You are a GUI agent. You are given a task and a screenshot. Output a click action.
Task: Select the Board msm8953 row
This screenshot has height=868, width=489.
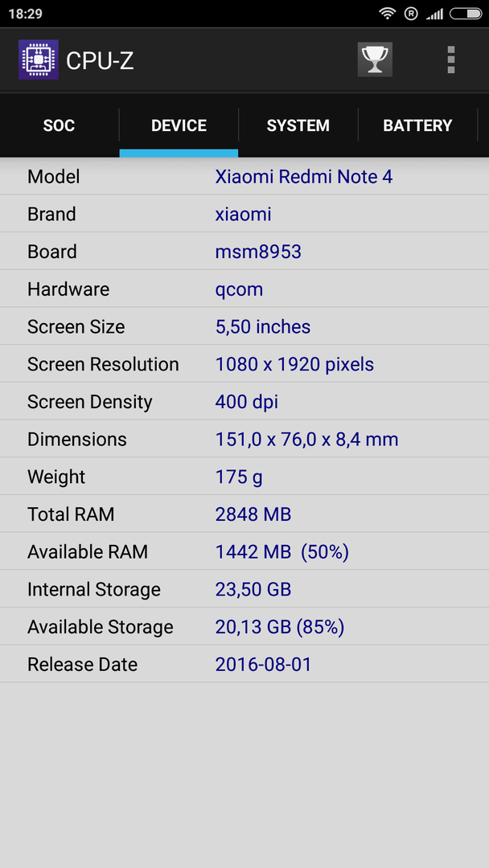pyautogui.click(x=244, y=252)
